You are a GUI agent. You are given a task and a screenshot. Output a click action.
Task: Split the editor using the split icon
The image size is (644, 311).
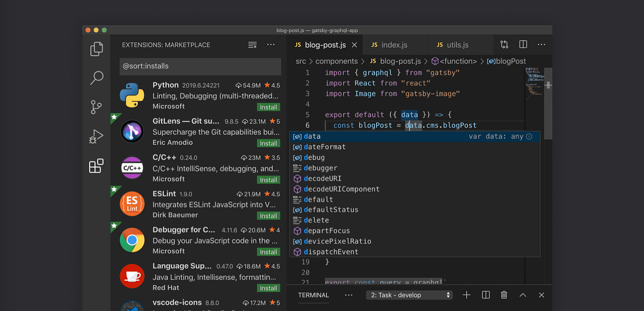tap(522, 45)
